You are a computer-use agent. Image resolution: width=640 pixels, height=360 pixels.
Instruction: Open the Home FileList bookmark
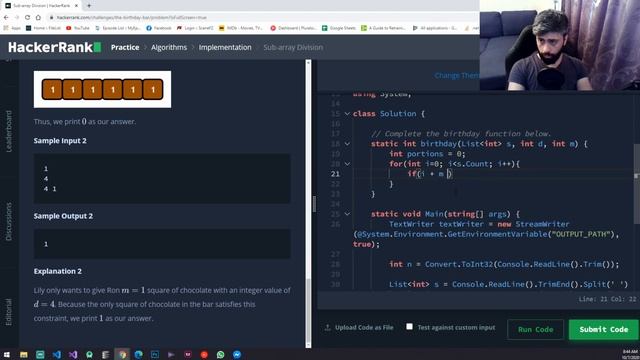pos(43,28)
